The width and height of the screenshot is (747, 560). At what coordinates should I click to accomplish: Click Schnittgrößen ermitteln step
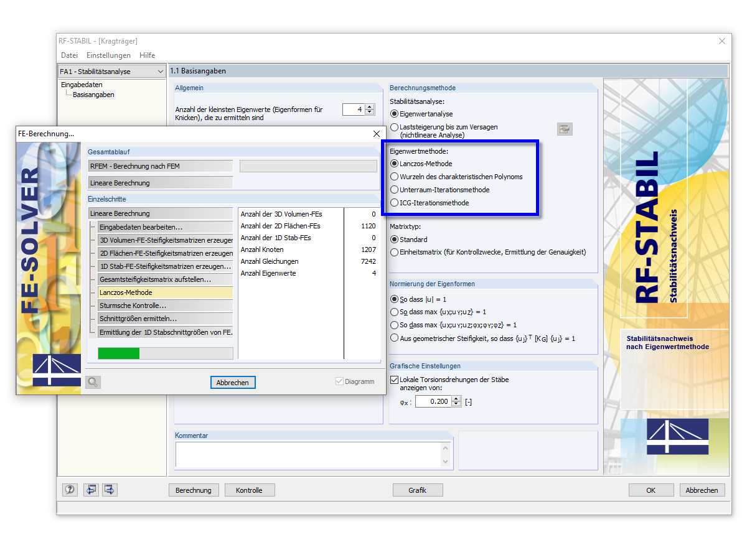166,319
